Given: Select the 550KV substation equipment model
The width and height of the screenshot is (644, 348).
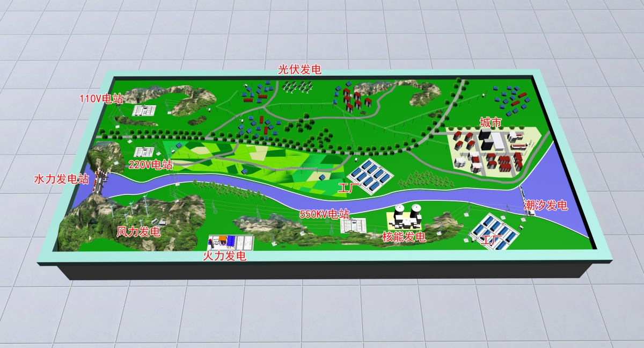Looking at the screenshot, I should tap(353, 225).
